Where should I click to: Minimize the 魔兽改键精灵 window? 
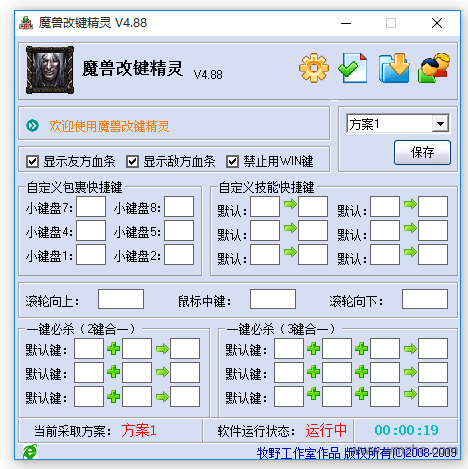click(x=346, y=23)
